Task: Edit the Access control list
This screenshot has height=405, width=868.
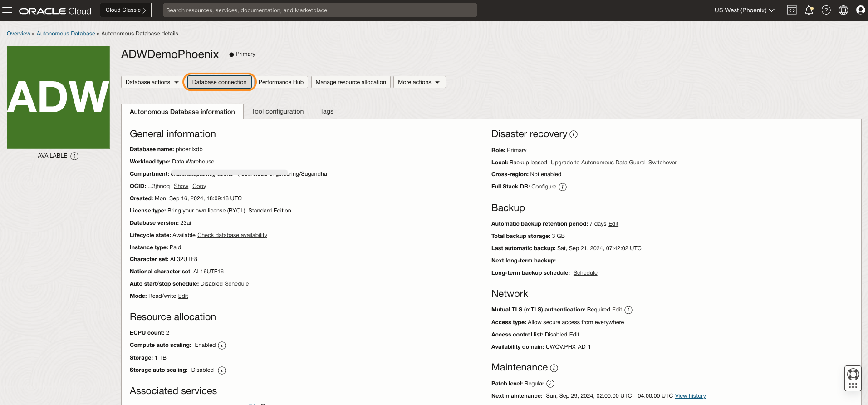Action: coord(574,335)
